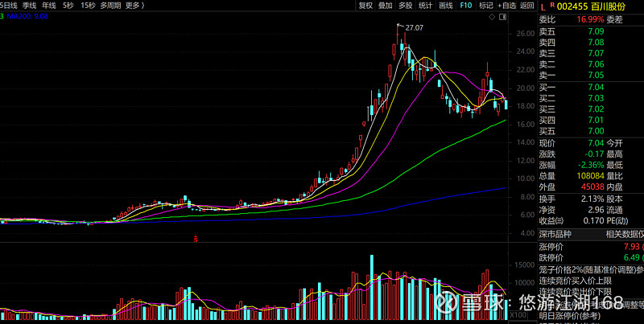The width and height of the screenshot is (644, 324).
Task: Click the red L marker icon
Action: click(x=543, y=6)
